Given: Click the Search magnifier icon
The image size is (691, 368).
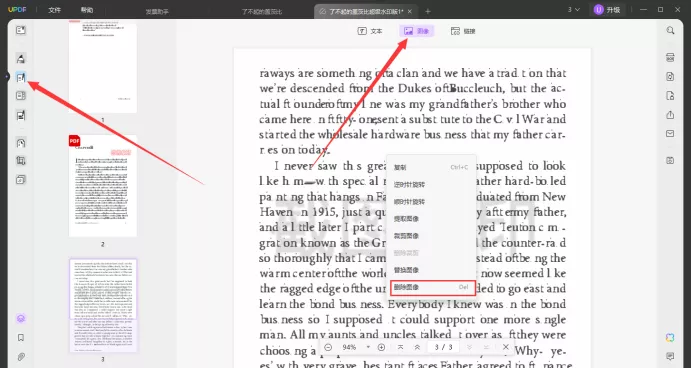Looking at the screenshot, I should pyautogui.click(x=670, y=30).
